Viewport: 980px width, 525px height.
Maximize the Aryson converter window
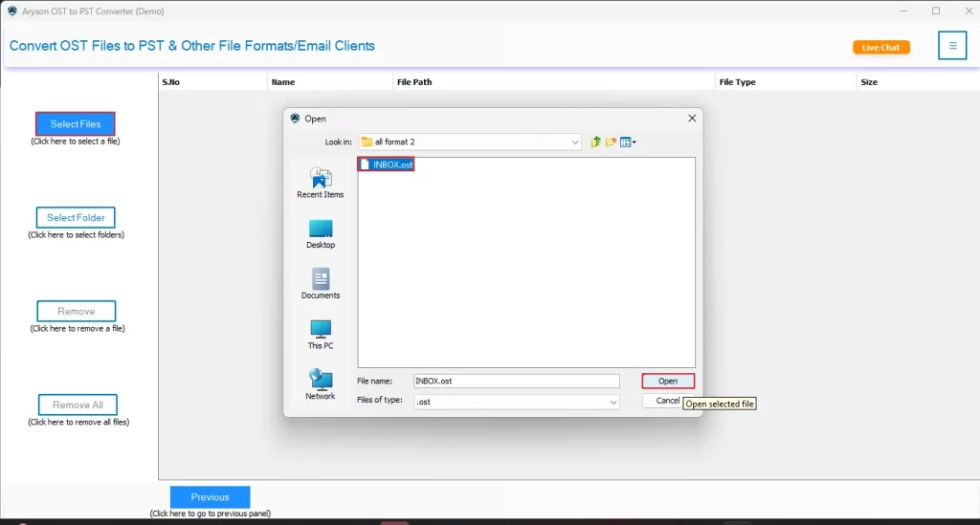(936, 11)
